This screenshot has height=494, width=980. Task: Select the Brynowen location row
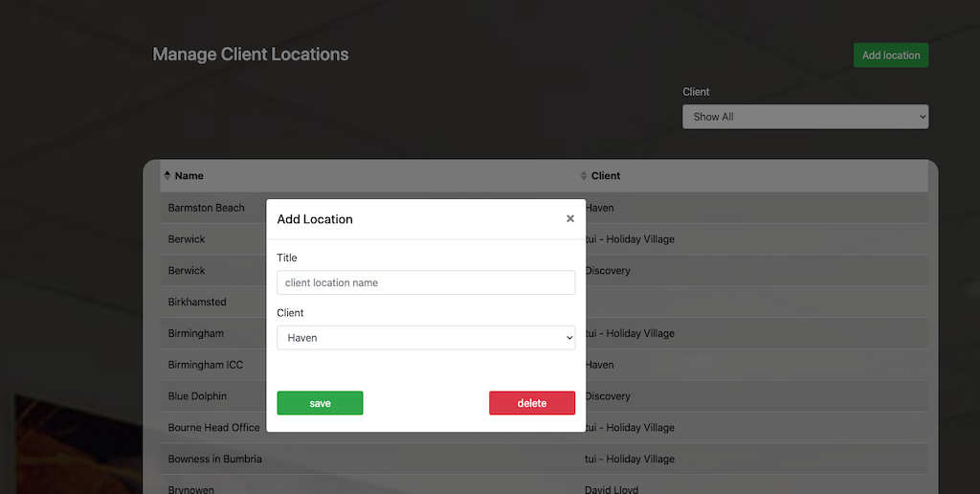coord(191,489)
